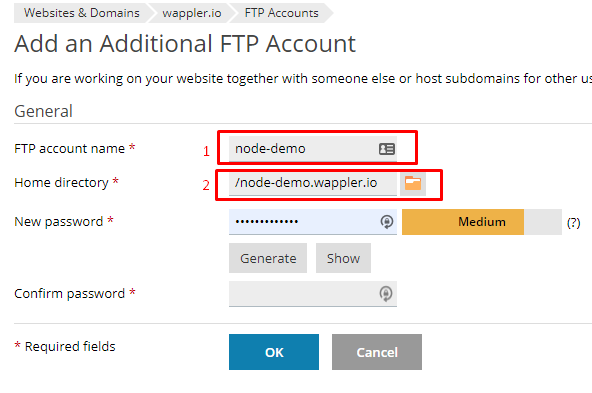Generate a new password

(268, 258)
